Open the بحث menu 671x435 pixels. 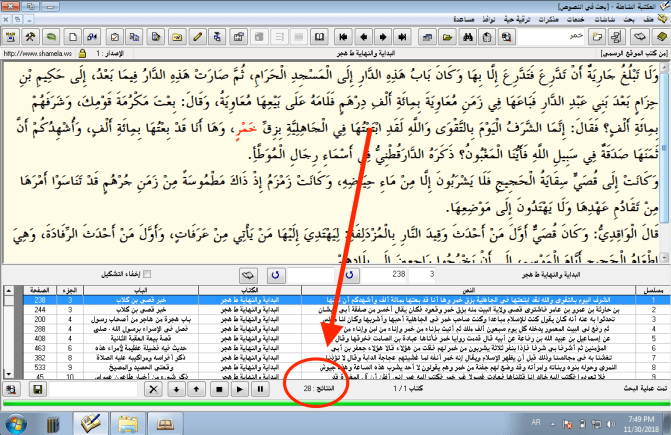tap(629, 20)
